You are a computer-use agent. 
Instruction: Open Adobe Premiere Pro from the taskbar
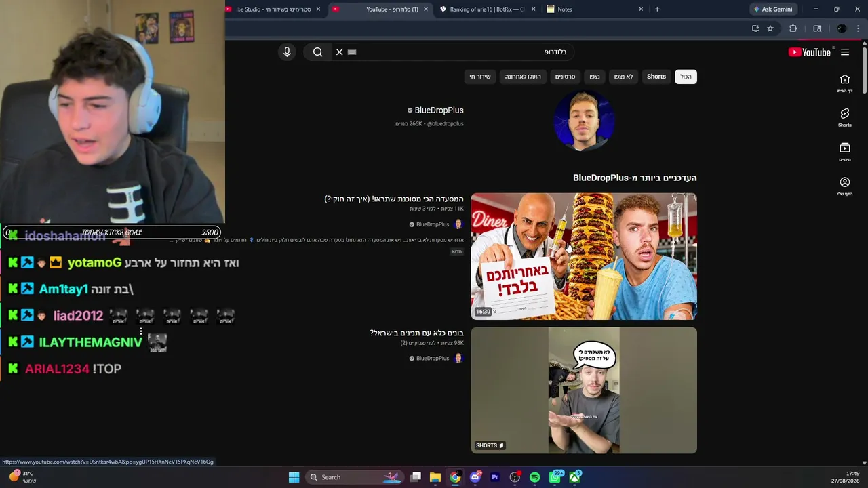495,477
